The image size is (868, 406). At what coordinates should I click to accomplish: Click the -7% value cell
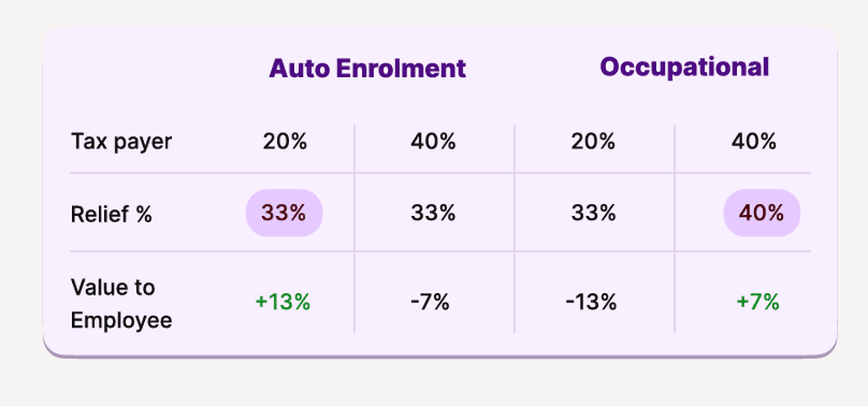(430, 303)
